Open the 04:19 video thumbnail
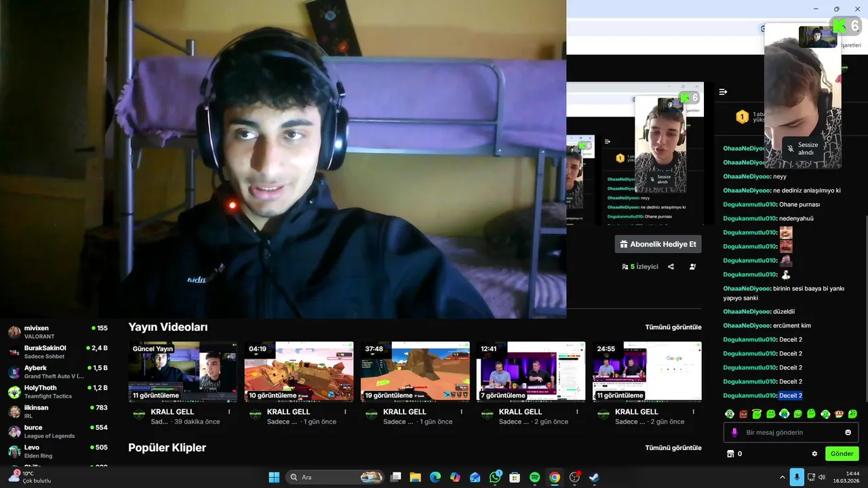The width and height of the screenshot is (868, 488). (299, 371)
